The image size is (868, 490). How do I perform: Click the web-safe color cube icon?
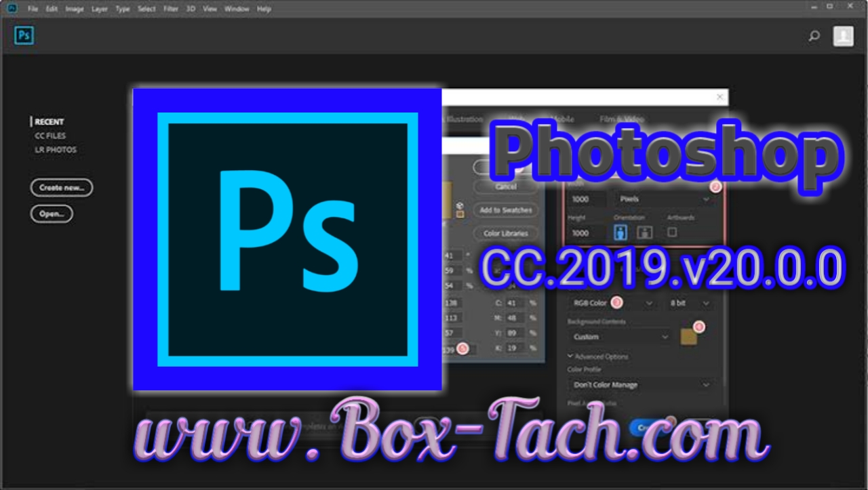(460, 205)
